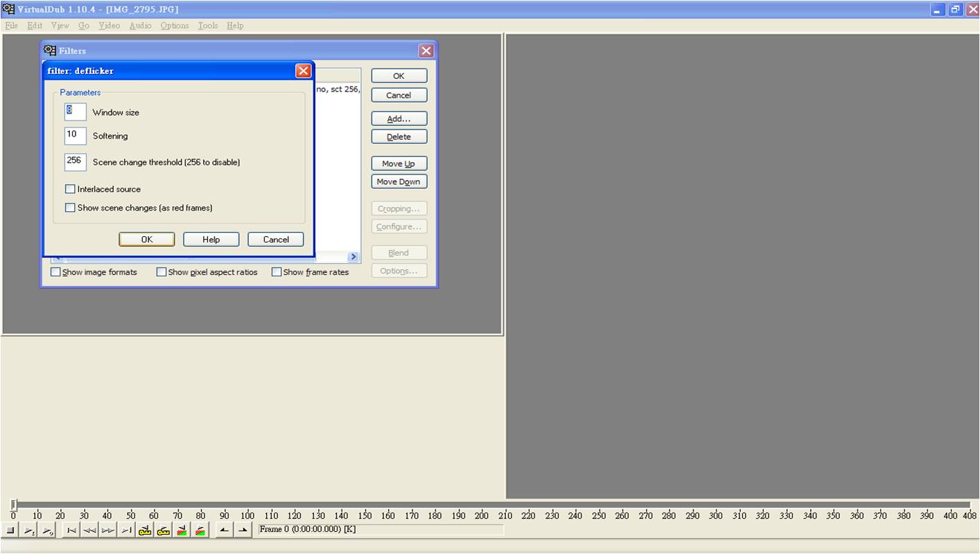Open the Tools menu
The image size is (980, 554).
[x=208, y=26]
